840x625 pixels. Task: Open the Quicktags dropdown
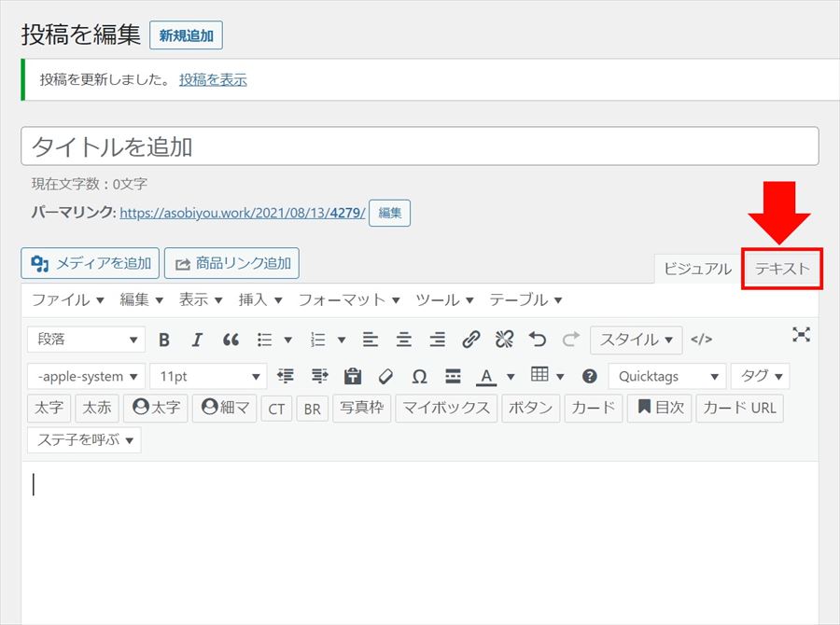coord(666,377)
